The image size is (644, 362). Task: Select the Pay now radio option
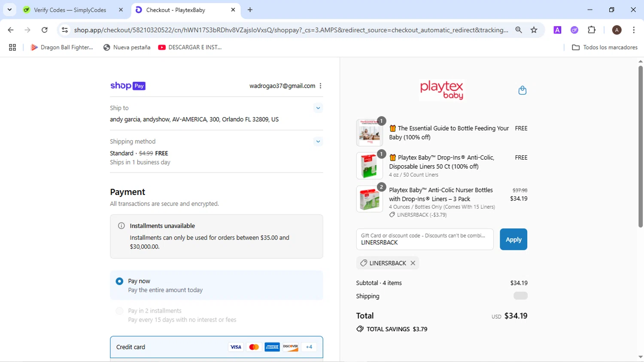pos(119,281)
